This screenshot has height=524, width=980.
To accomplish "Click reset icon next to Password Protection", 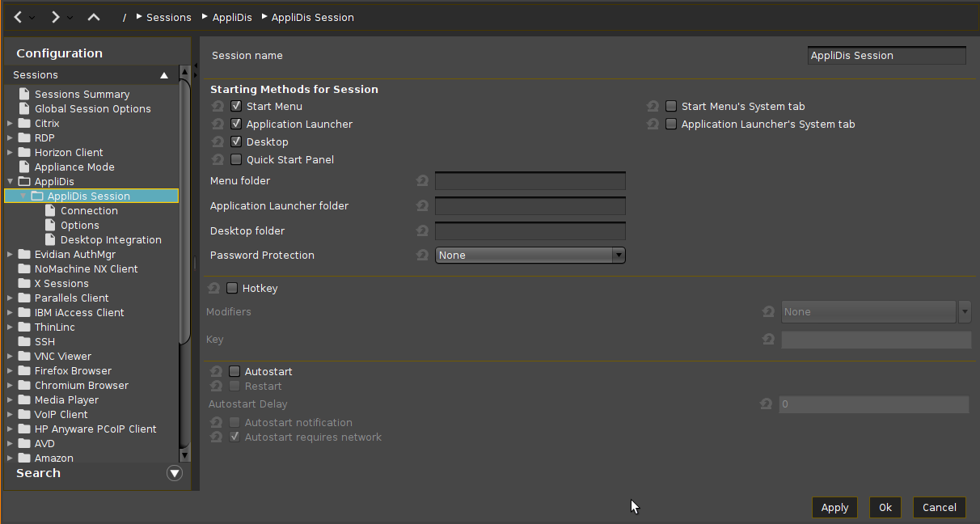I will tap(422, 256).
